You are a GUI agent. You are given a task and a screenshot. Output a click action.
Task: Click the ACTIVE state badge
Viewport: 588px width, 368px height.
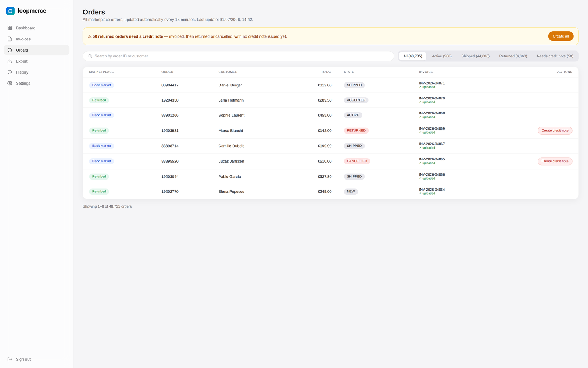pos(353,115)
